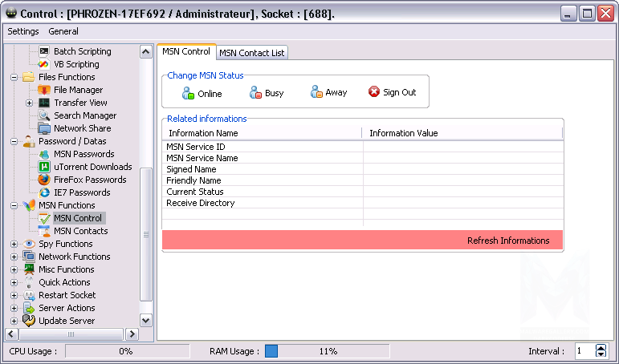This screenshot has width=619, height=364.
Task: Set MSN status to Away
Action: (329, 92)
